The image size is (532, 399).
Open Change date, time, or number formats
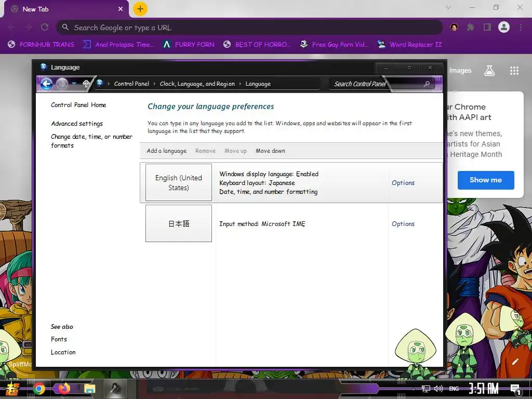point(91,141)
